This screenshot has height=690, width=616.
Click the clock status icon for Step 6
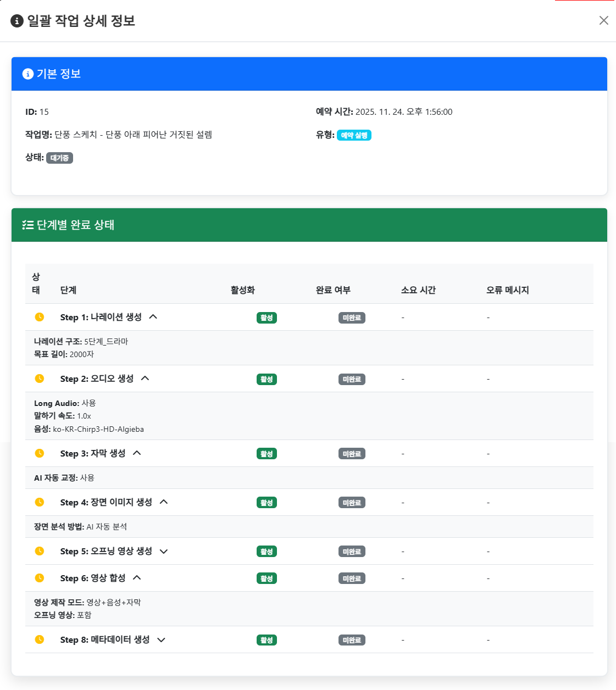tap(40, 578)
